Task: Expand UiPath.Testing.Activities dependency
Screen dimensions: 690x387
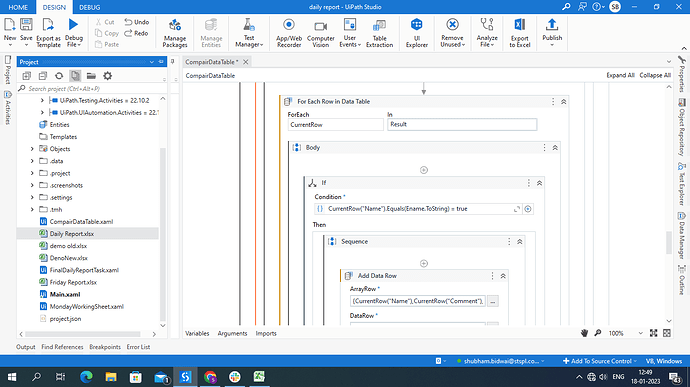Action: pos(42,100)
